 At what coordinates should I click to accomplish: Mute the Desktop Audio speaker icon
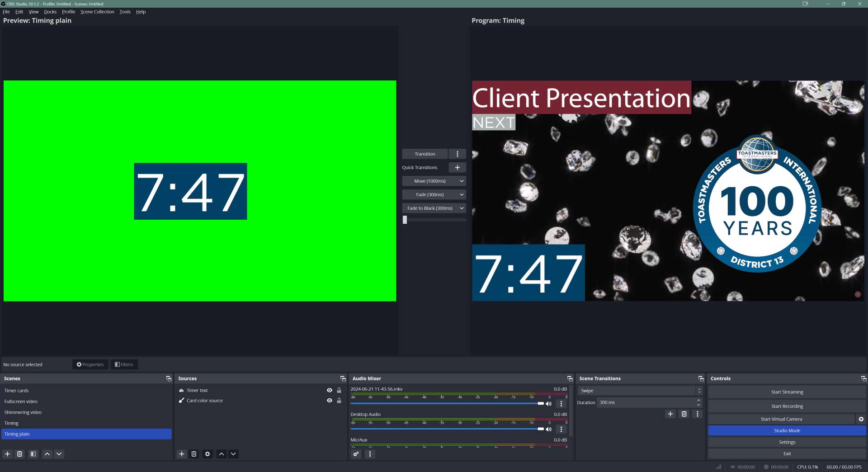tap(548, 429)
